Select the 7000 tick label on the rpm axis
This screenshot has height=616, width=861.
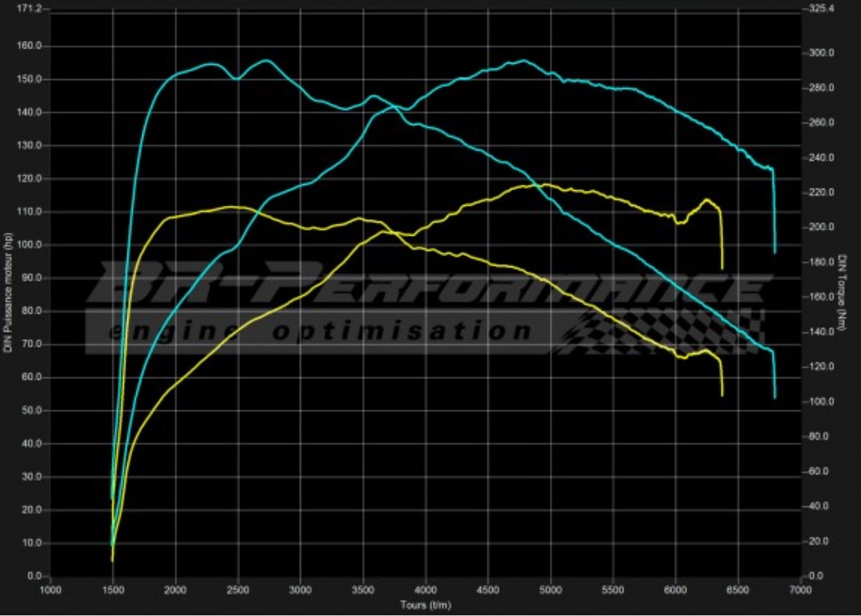[x=800, y=591]
